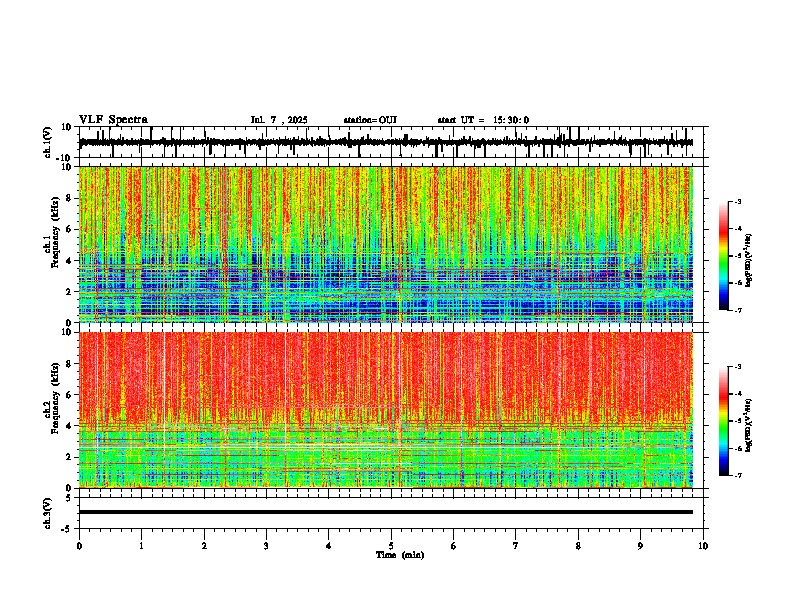Click the ch.2 spectrogram plot
Screen dimensions: 792x612
(386, 410)
